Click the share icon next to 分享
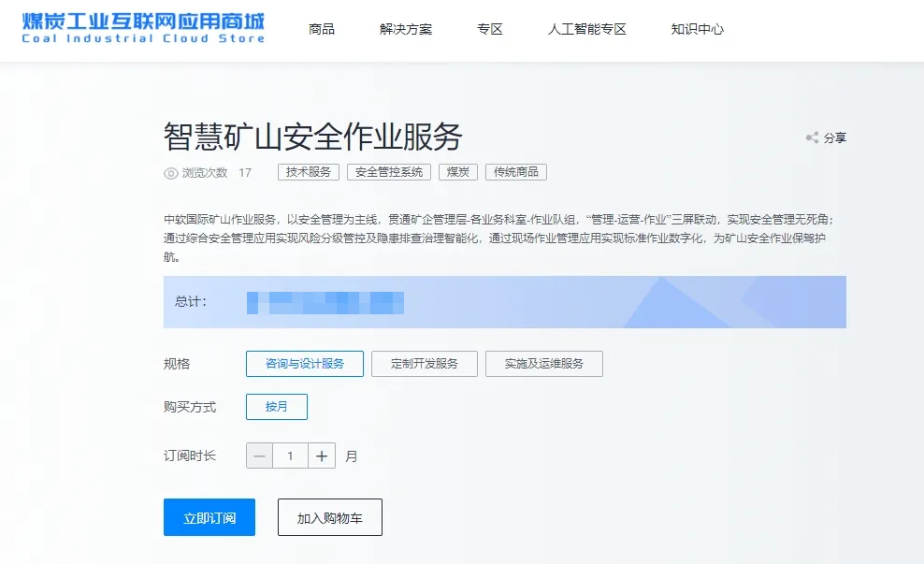924x564 pixels. coord(812,137)
